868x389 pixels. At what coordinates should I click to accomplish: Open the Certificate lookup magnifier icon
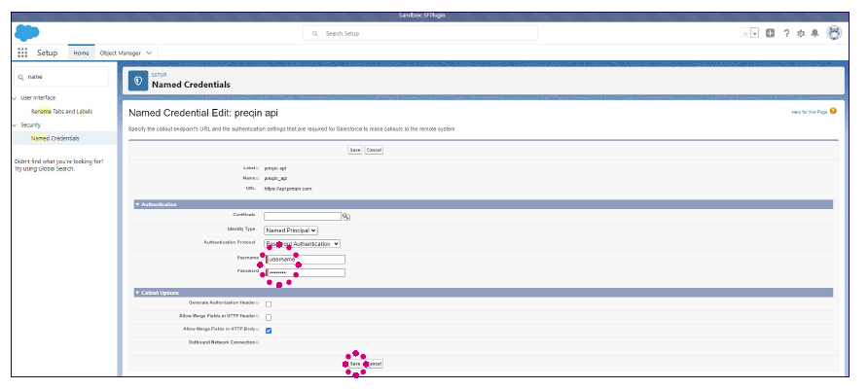(x=346, y=217)
